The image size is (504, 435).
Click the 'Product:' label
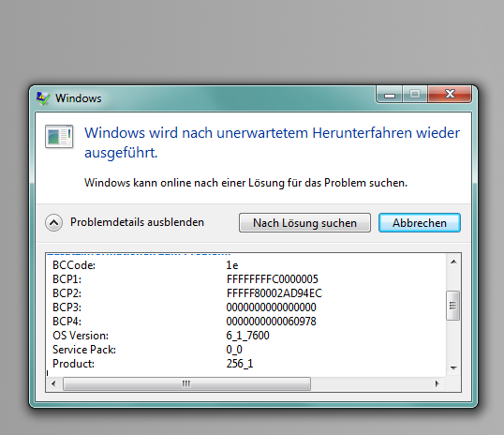74,364
